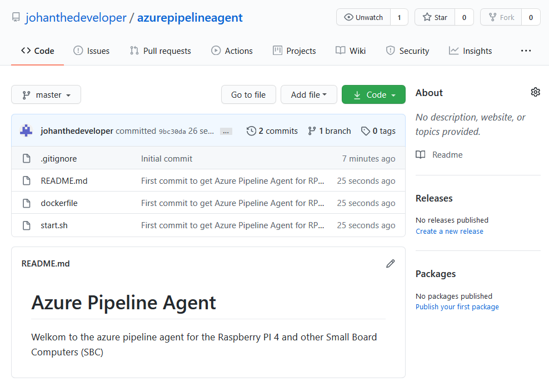Open the master branch selector dropdown
Image resolution: width=549 pixels, height=392 pixels.
(46, 94)
